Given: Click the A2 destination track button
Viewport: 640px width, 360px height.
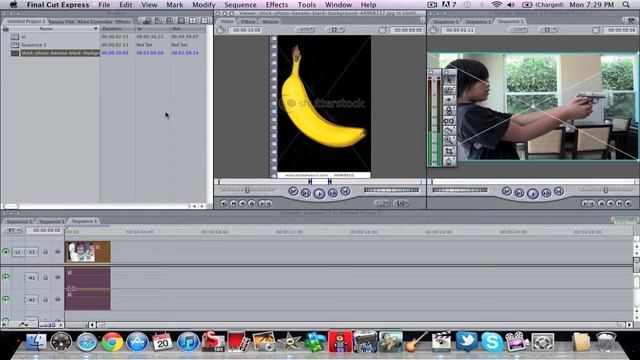Looking at the screenshot, I should (x=31, y=300).
